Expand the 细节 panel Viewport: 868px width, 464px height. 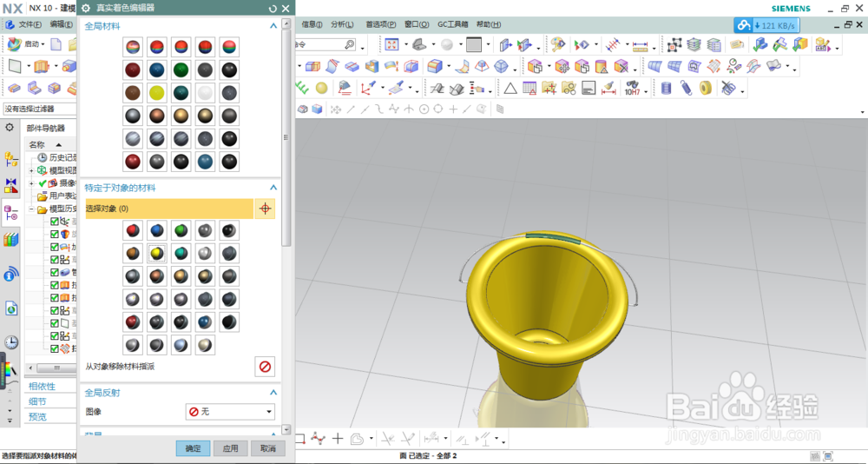point(37,401)
